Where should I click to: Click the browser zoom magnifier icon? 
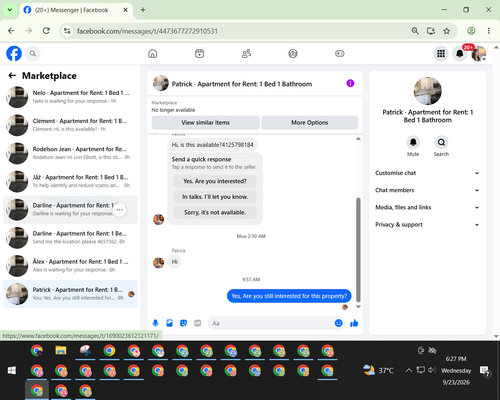pyautogui.click(x=415, y=31)
